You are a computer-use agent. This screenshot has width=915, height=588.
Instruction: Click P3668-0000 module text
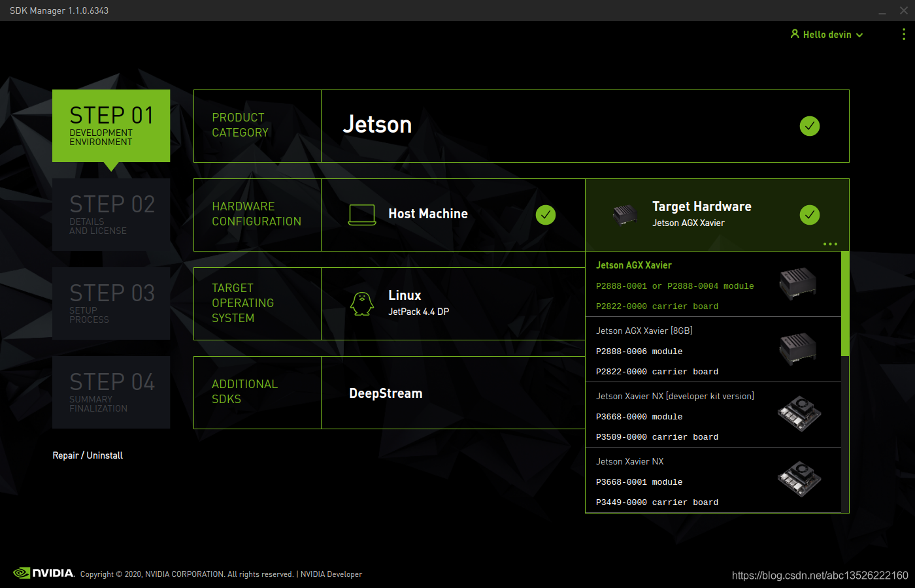click(639, 417)
